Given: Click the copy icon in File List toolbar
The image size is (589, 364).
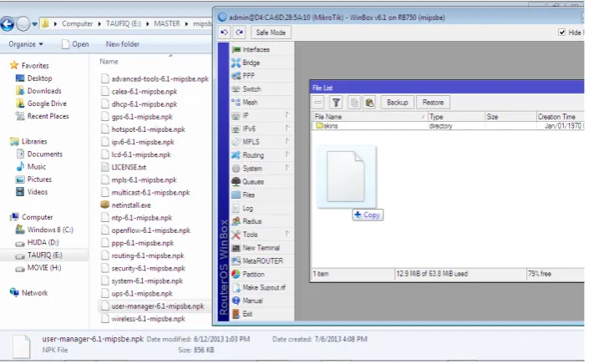Looking at the screenshot, I should coord(354,103).
